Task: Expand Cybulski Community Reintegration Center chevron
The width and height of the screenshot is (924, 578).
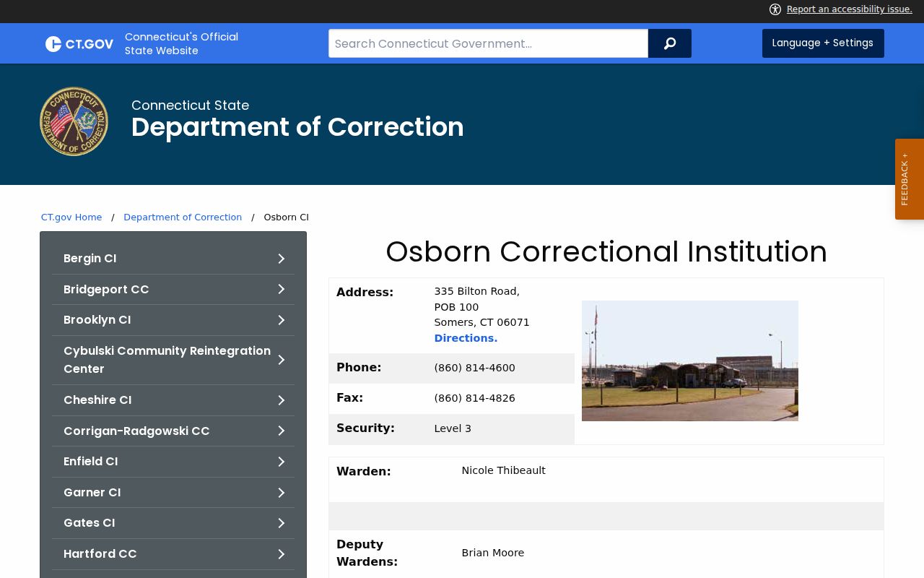Action: click(x=282, y=360)
